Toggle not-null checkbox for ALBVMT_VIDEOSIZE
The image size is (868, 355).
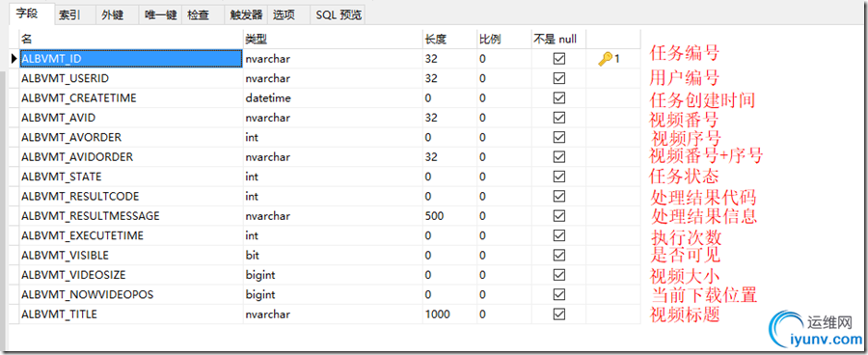coord(559,275)
